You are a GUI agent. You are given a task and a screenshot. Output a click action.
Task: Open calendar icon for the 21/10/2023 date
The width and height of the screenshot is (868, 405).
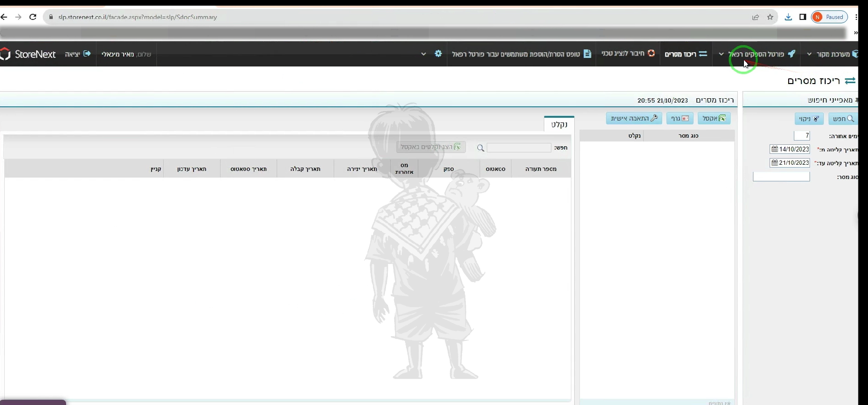[774, 163]
